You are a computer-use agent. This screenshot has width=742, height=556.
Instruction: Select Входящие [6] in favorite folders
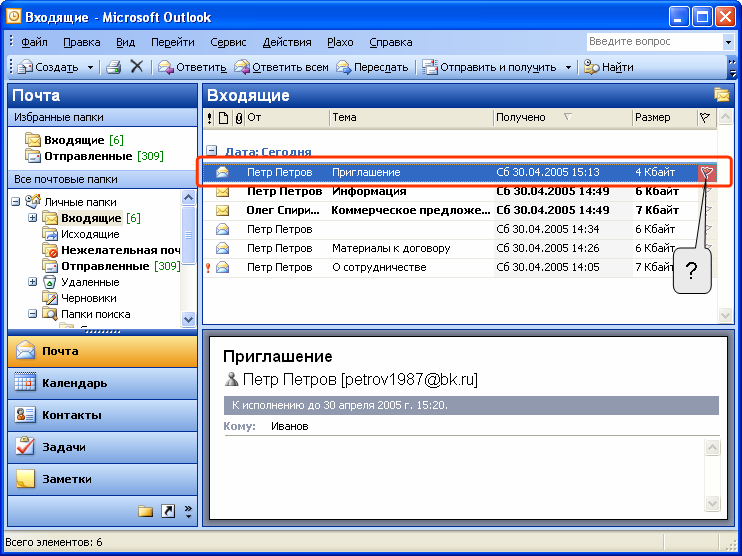75,140
